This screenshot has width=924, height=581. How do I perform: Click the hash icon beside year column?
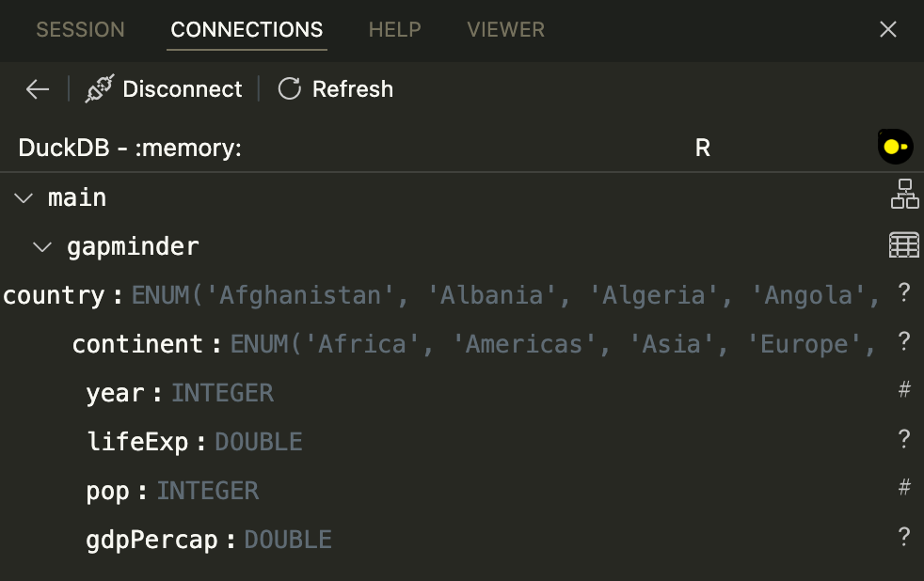(904, 389)
